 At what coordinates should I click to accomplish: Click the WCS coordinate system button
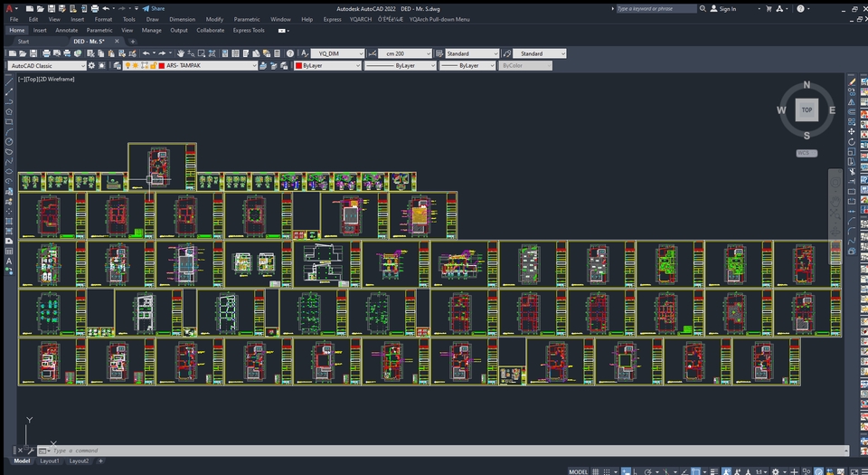coord(807,153)
